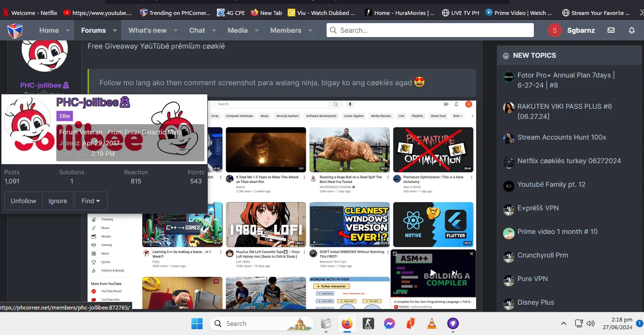Open the inbox envelope icon

tap(611, 30)
